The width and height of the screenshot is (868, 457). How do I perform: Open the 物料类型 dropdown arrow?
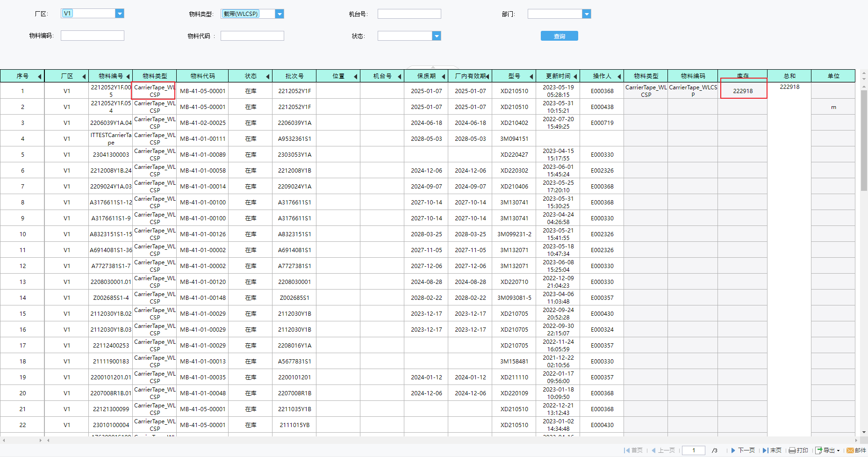click(x=280, y=14)
